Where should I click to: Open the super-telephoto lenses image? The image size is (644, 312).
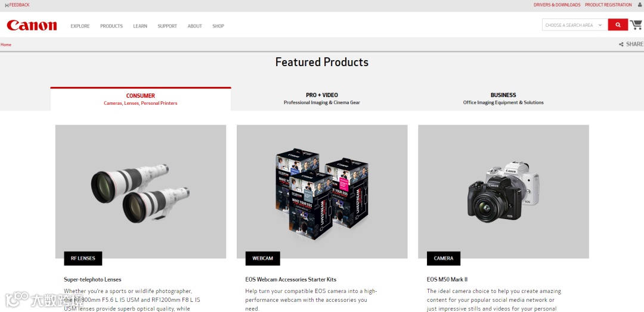[x=141, y=192]
